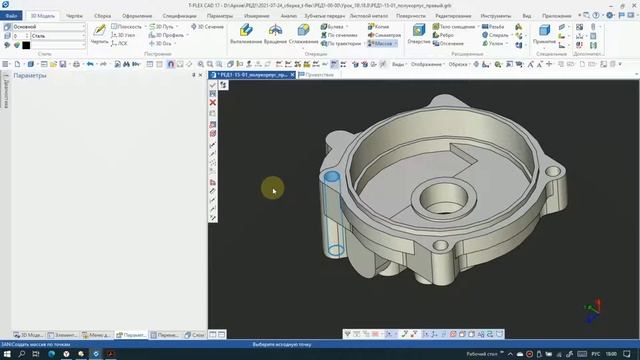Viewport: 640px width, 360px height.
Task: Toggle the selection filter funnel in bottom toolbar
Action: click(x=347, y=334)
